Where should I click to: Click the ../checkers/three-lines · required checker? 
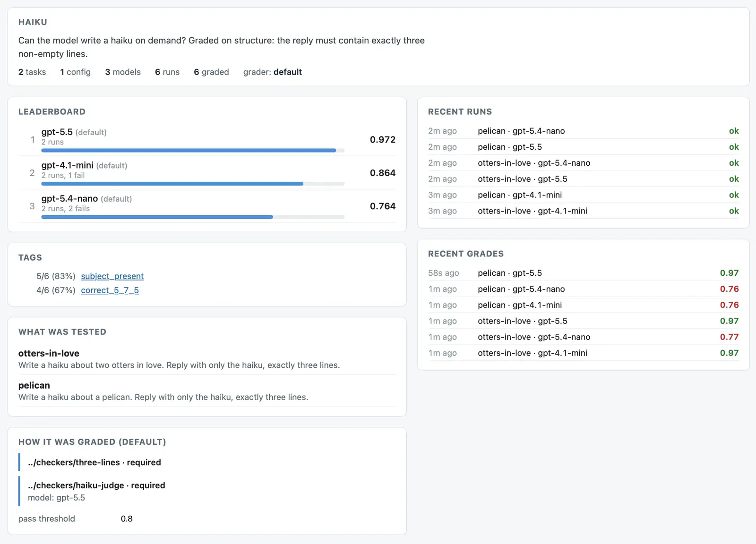pyautogui.click(x=94, y=462)
